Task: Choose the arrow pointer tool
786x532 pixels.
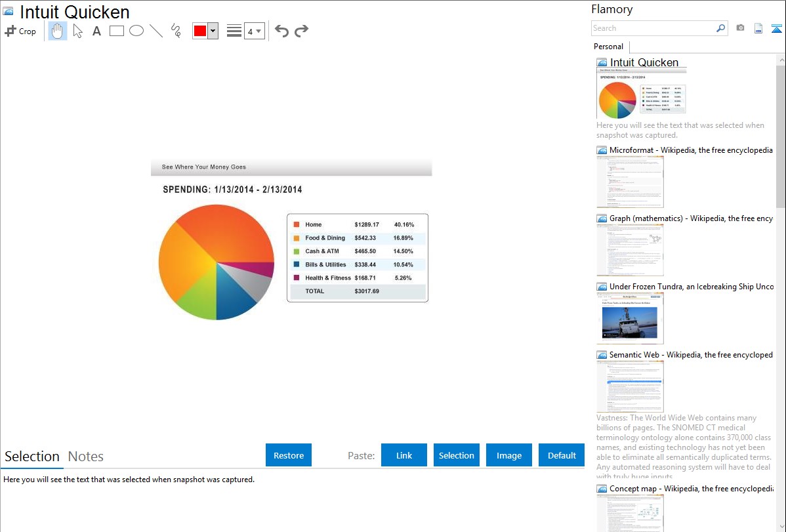Action: coord(77,31)
